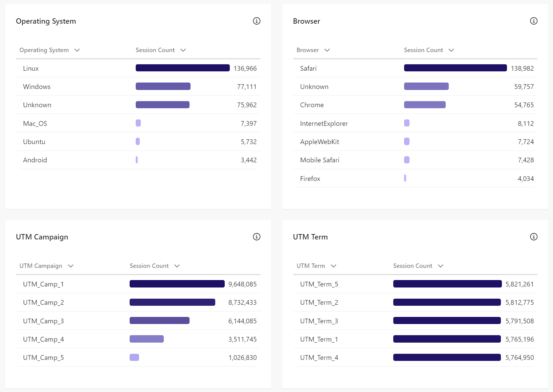Select the UTM_Term_5 row label

[319, 284]
